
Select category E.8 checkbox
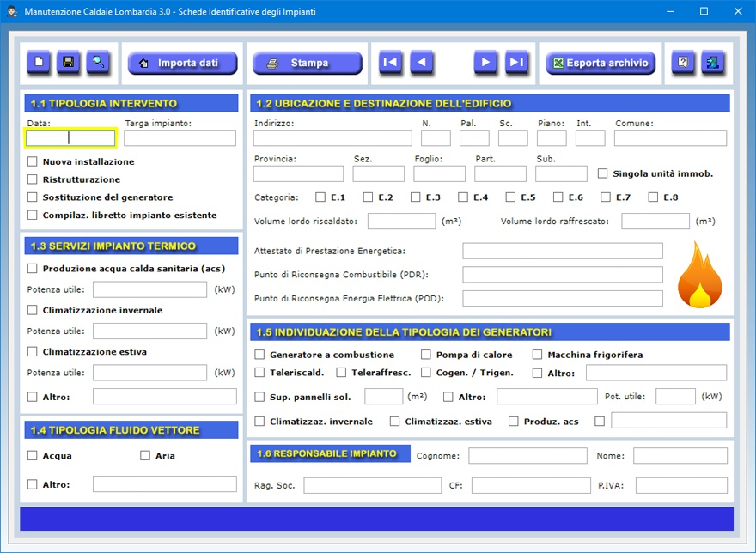653,197
